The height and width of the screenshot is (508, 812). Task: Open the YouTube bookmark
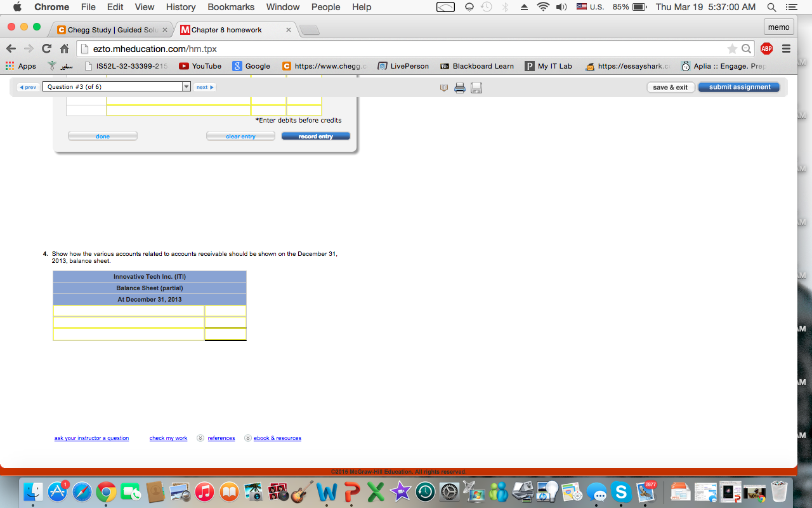(x=200, y=66)
